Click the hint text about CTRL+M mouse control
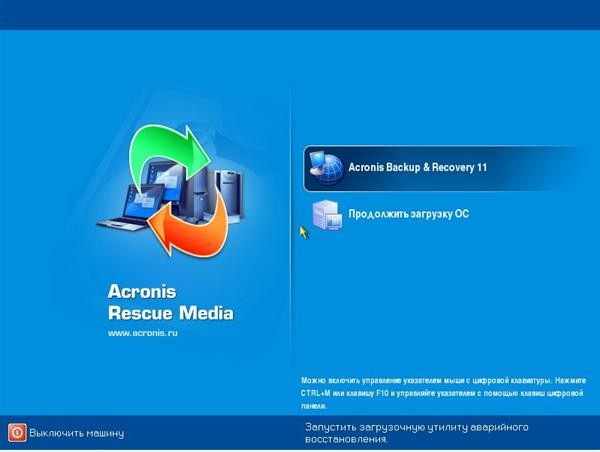Viewport: 600px width, 452px height. [443, 393]
